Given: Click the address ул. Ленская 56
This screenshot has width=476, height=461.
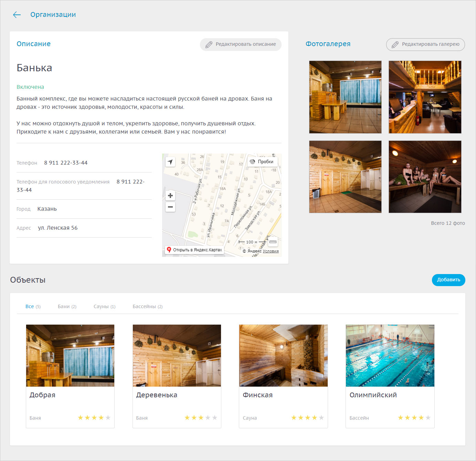Looking at the screenshot, I should pos(58,228).
